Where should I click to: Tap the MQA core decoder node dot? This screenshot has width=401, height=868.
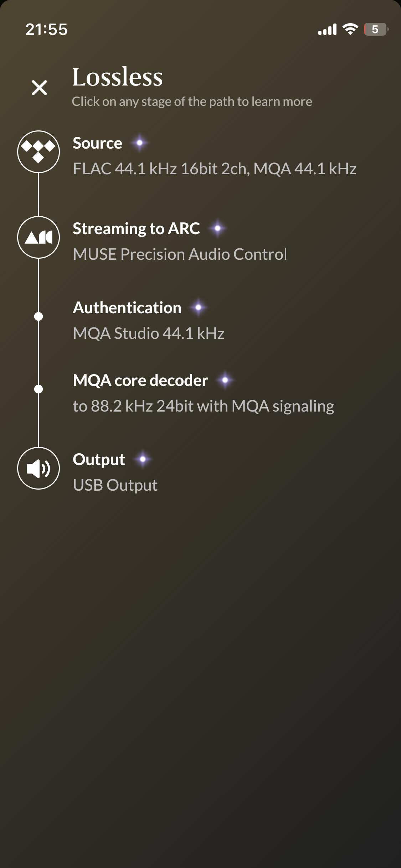(38, 389)
